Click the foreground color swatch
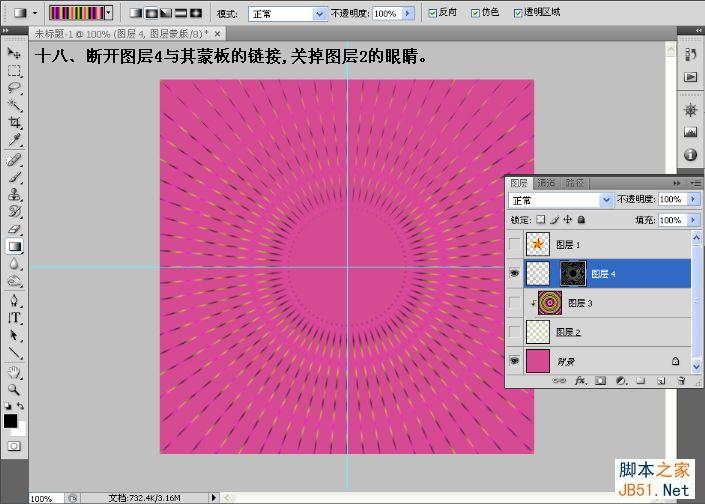This screenshot has height=504, width=705. pyautogui.click(x=11, y=421)
